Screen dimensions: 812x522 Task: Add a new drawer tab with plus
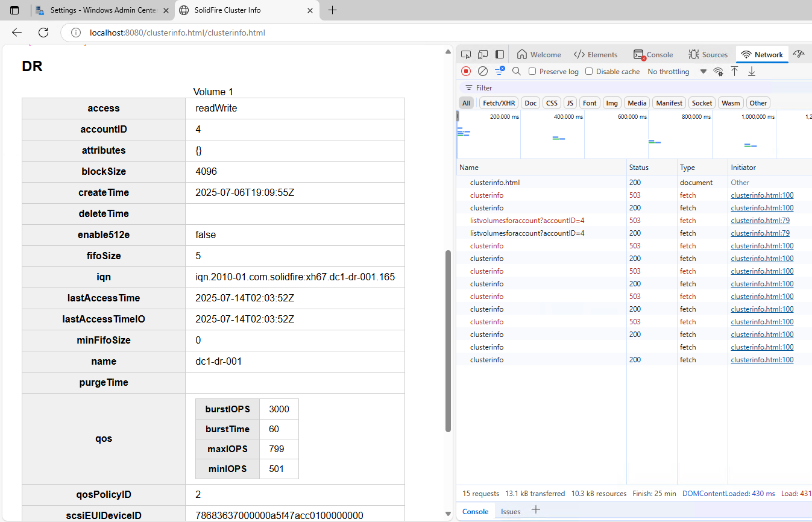point(535,510)
